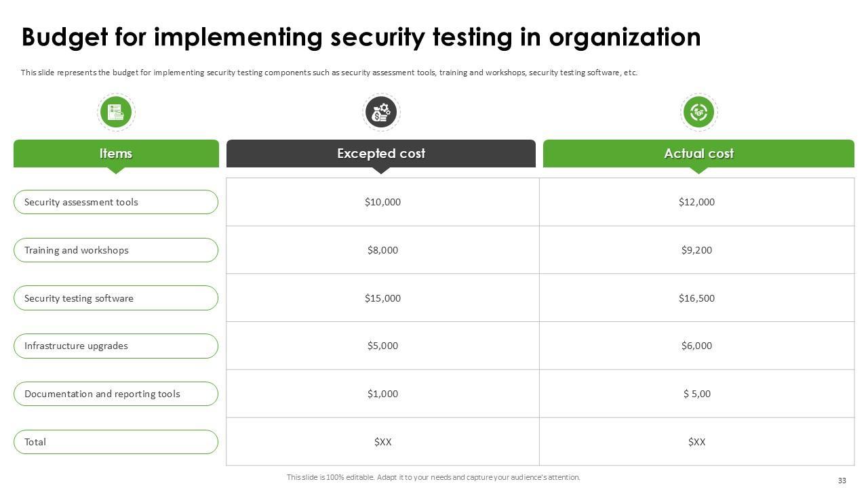Image resolution: width=868 pixels, height=488 pixels.
Task: Select the Items column header
Action: click(x=116, y=154)
